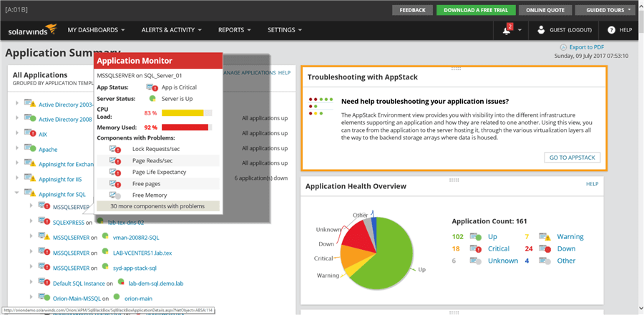
Task: Click the AppInsight for Exchange status icon
Action: pos(30,163)
